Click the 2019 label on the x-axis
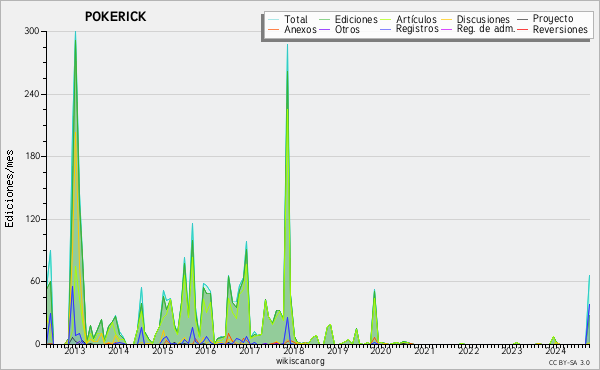 337,350
